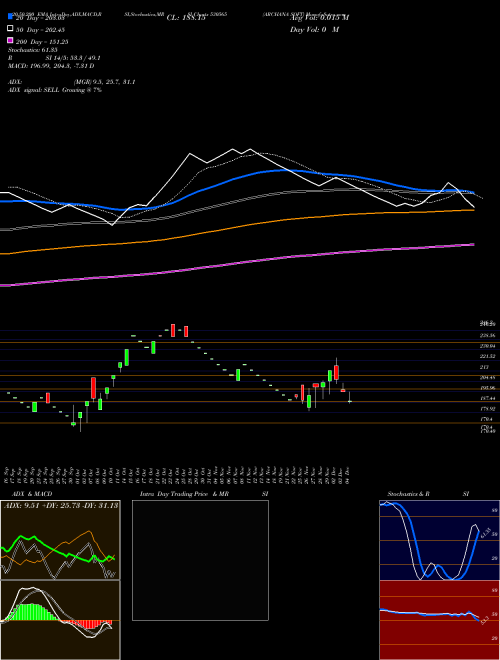This screenshot has height=660, width=500.
Task: Click the red RSI chart panel
Action: (439, 620)
